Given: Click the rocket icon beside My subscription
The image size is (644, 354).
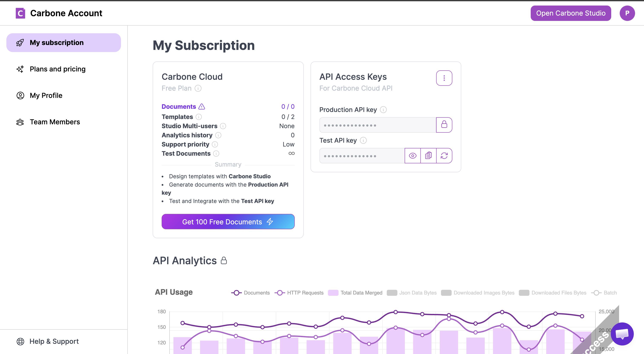Looking at the screenshot, I should pyautogui.click(x=20, y=43).
